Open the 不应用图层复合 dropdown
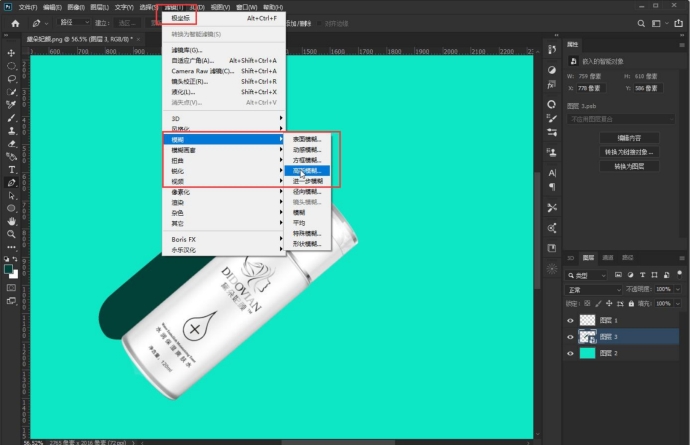690x445 pixels. point(620,119)
